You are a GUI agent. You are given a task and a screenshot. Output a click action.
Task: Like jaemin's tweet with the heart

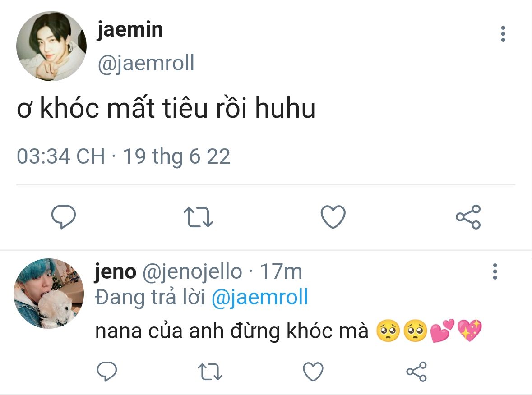tap(333, 217)
